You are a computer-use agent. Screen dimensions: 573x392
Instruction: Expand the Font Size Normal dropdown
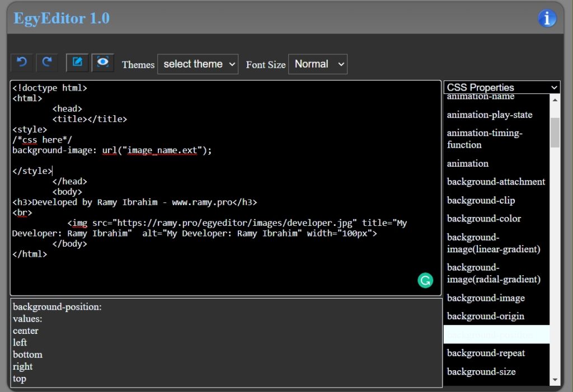[x=317, y=64]
